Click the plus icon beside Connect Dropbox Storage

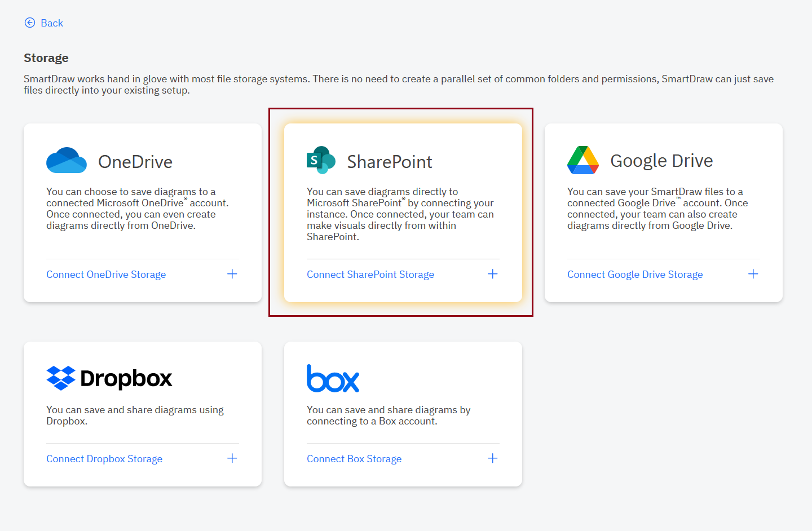[x=232, y=458]
